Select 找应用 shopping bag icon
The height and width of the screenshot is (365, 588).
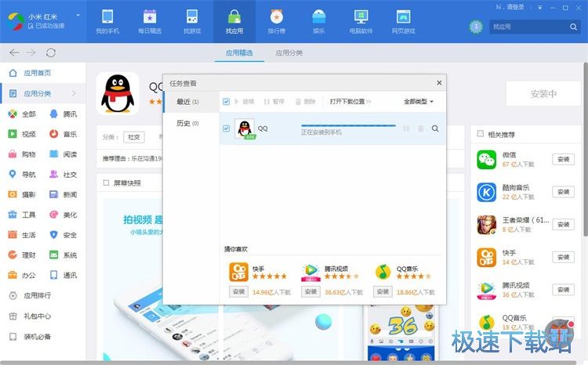tap(234, 17)
